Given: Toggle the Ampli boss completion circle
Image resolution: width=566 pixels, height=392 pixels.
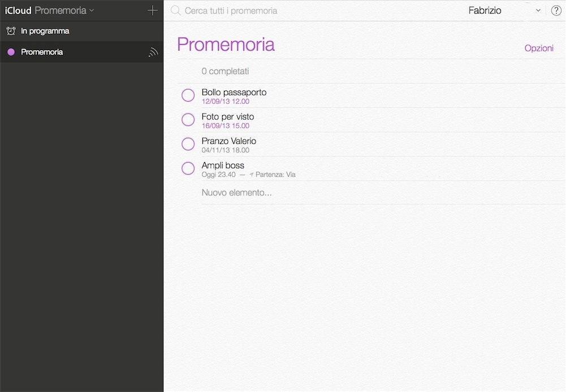Looking at the screenshot, I should 188,168.
